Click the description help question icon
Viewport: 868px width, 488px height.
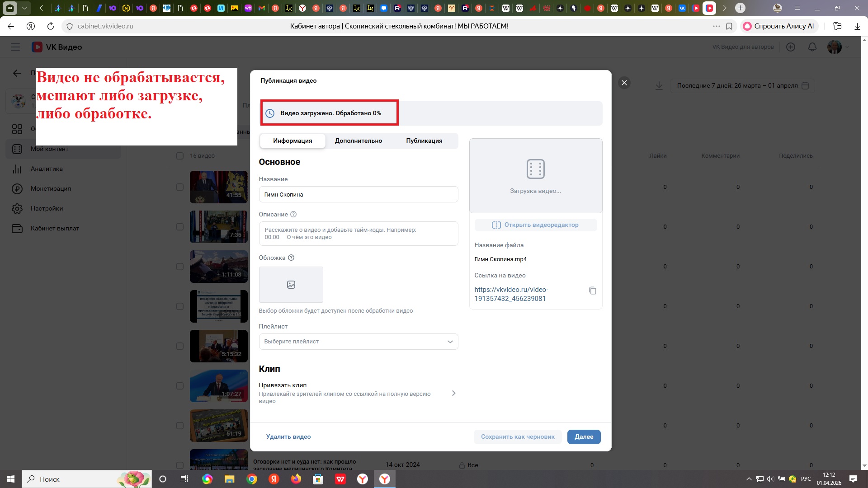pos(293,214)
